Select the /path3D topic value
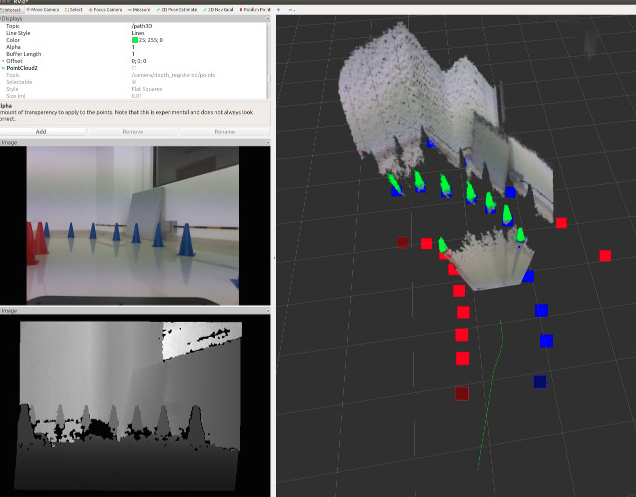The height and width of the screenshot is (497, 636). pyautogui.click(x=142, y=26)
